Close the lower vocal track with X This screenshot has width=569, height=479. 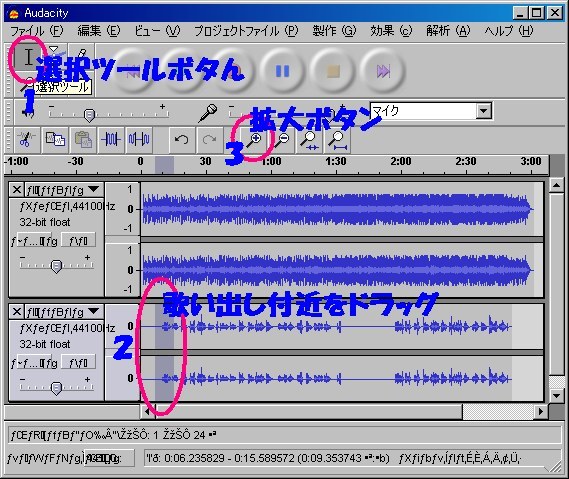(x=17, y=311)
